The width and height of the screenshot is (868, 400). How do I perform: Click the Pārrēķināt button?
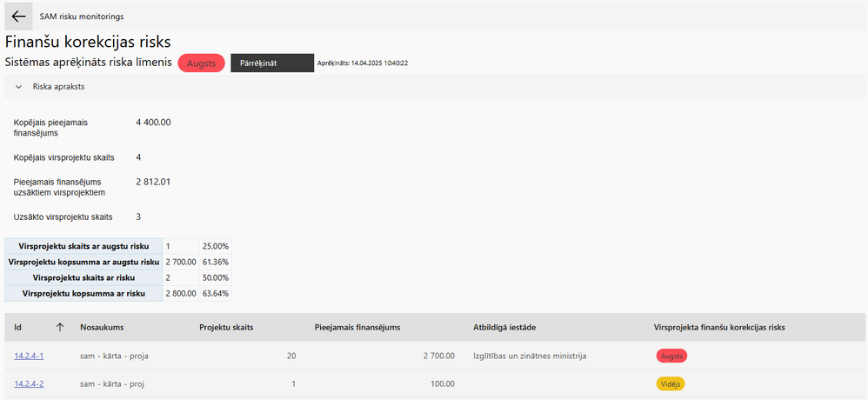pyautogui.click(x=272, y=63)
